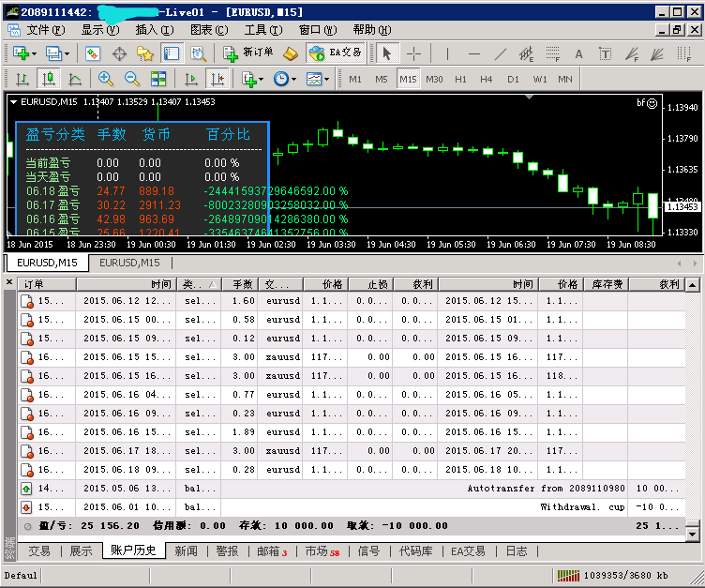705x588 pixels.
Task: Switch to the 交易 tab in terminal
Action: [38, 551]
